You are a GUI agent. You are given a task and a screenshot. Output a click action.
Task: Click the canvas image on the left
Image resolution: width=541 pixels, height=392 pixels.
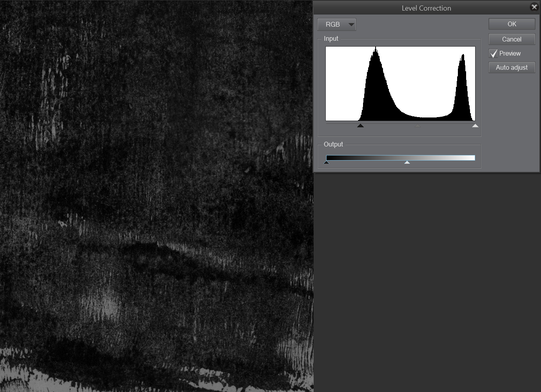[x=157, y=196]
